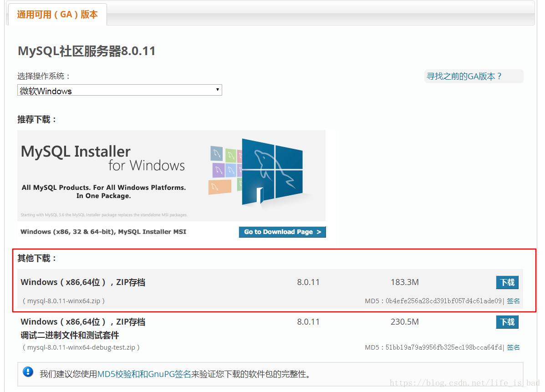Open 签名 link for MD5 0b4efe256a28...
545x392 pixels.
(513, 301)
